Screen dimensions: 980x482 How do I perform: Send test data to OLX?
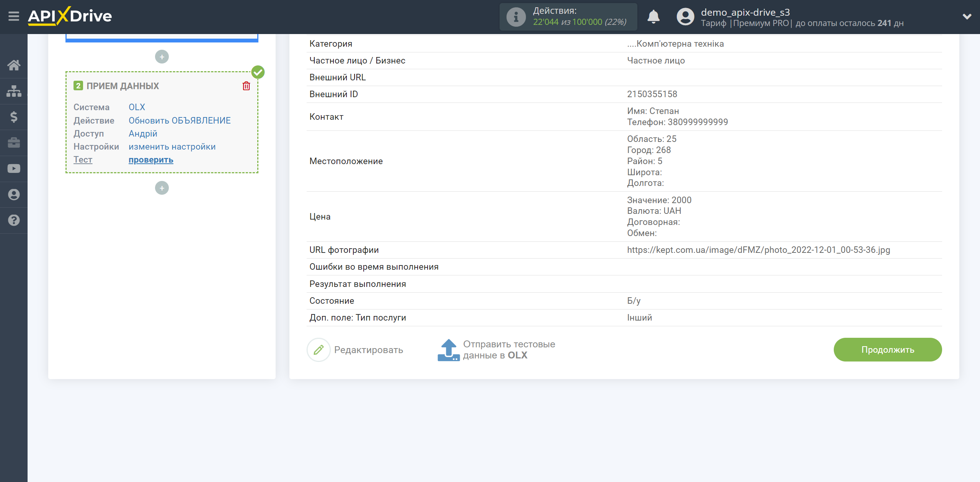pos(509,350)
